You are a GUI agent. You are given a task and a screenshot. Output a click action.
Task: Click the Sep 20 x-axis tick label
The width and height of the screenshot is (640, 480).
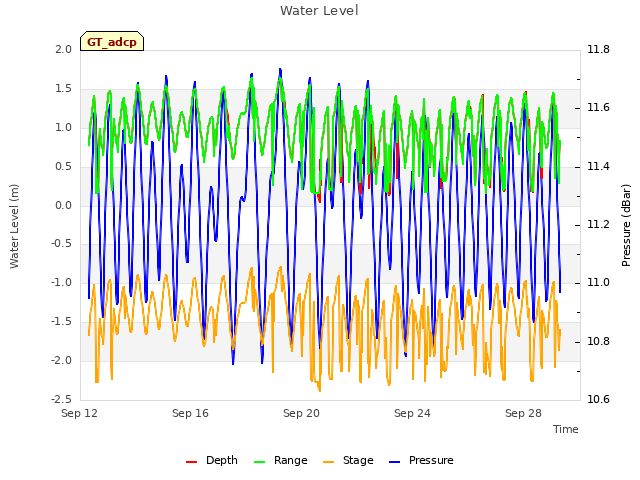point(301,413)
